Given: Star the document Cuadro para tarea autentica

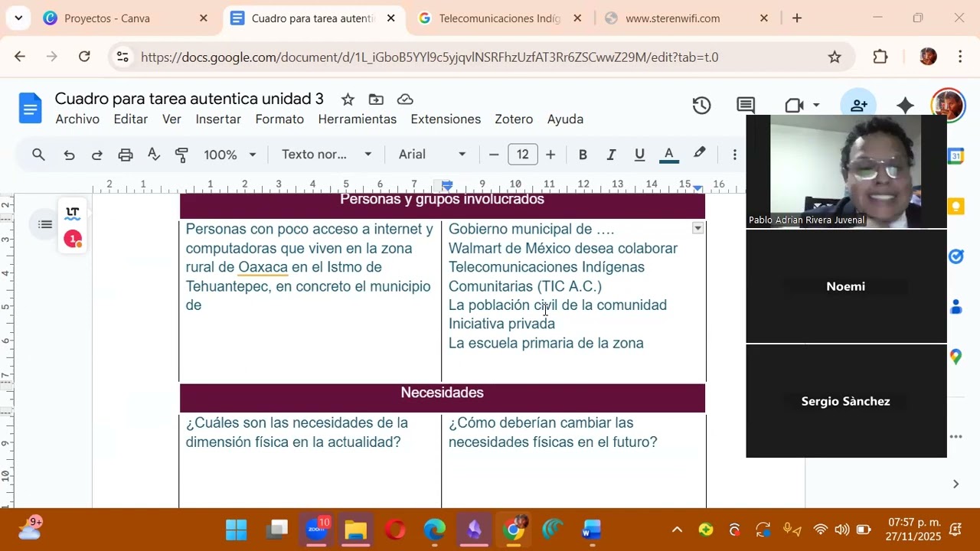Looking at the screenshot, I should tap(348, 99).
